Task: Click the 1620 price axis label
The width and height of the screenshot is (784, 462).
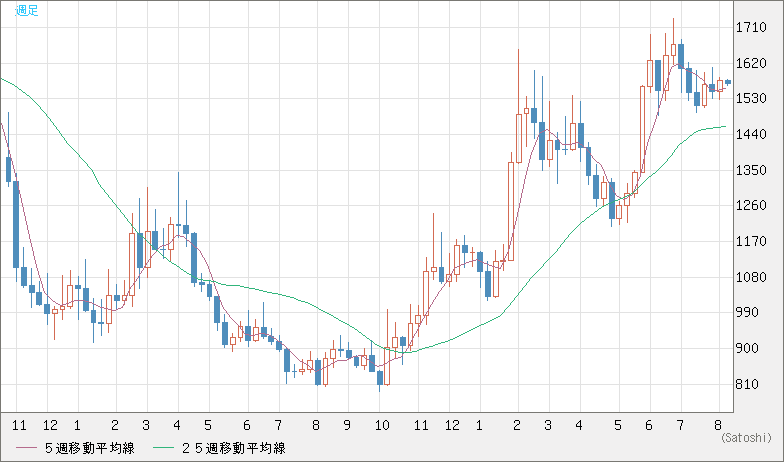Action: 751,64
